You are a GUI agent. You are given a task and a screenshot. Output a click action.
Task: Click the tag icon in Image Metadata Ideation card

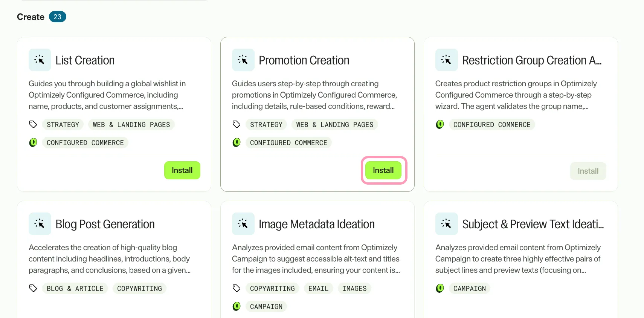click(237, 288)
